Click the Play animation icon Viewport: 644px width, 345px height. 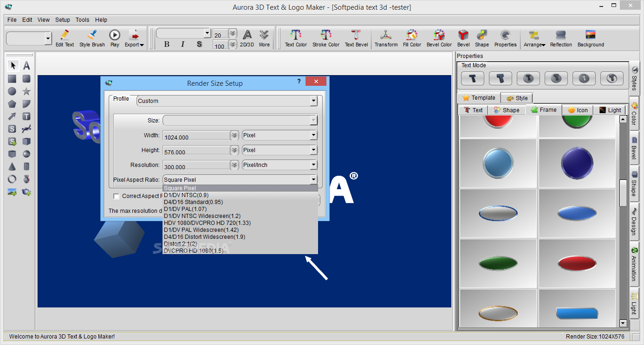(115, 38)
